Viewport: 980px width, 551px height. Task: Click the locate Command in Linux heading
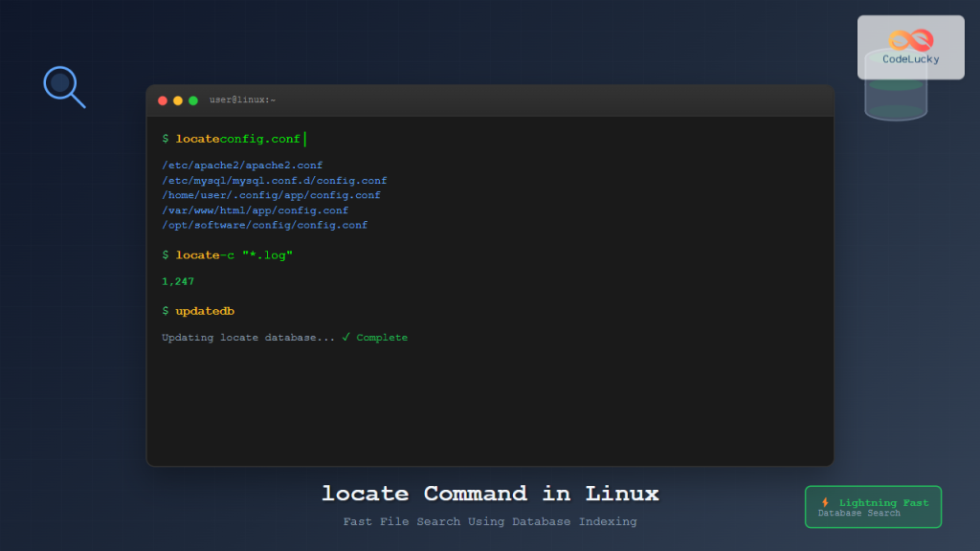pos(490,494)
